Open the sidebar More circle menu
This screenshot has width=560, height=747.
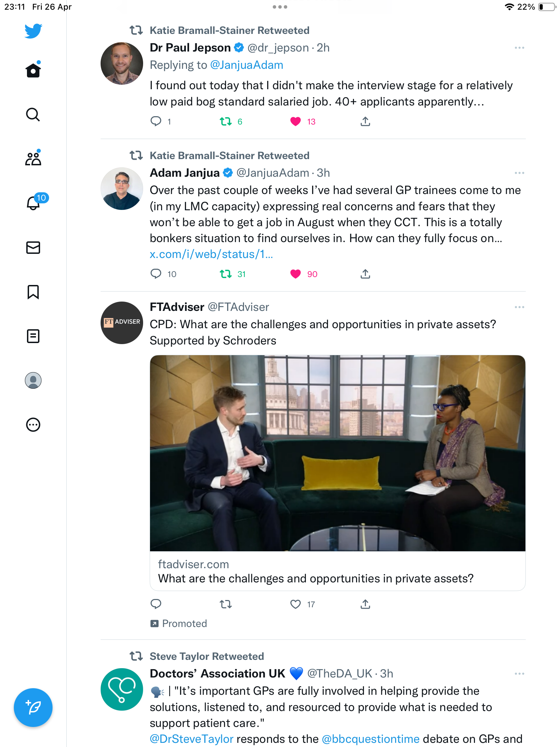[33, 425]
